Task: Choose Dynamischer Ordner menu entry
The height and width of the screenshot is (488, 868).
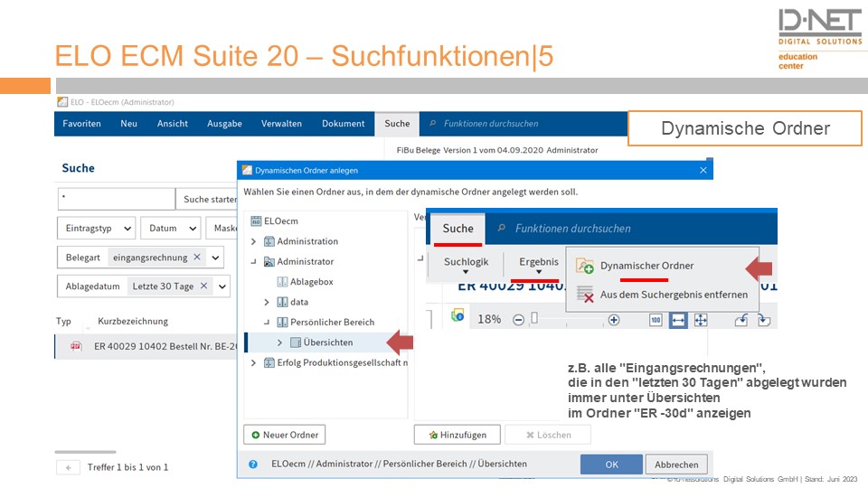Action: click(x=662, y=266)
